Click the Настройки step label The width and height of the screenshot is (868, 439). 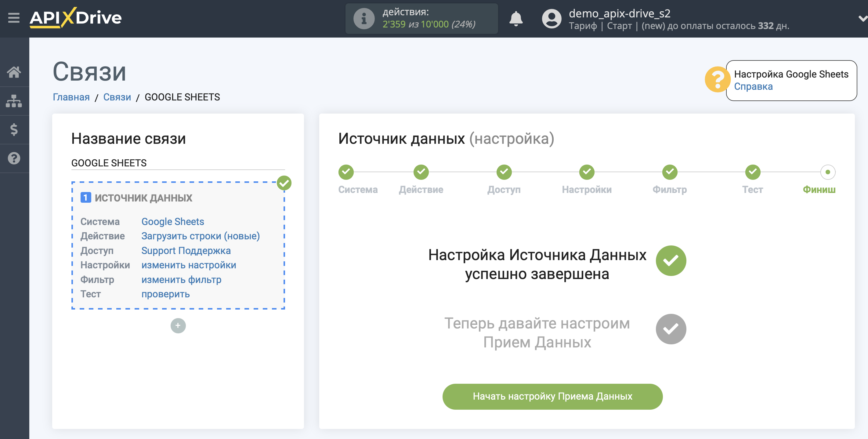(587, 190)
